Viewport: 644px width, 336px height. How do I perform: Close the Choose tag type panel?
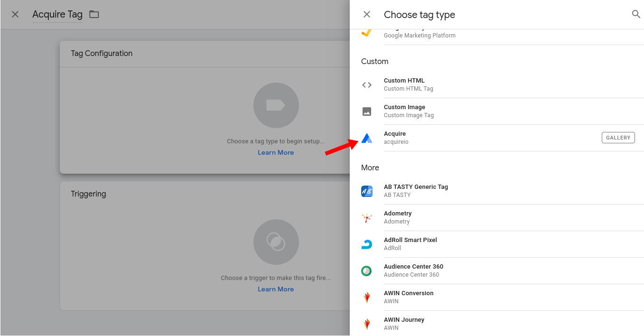pos(367,14)
